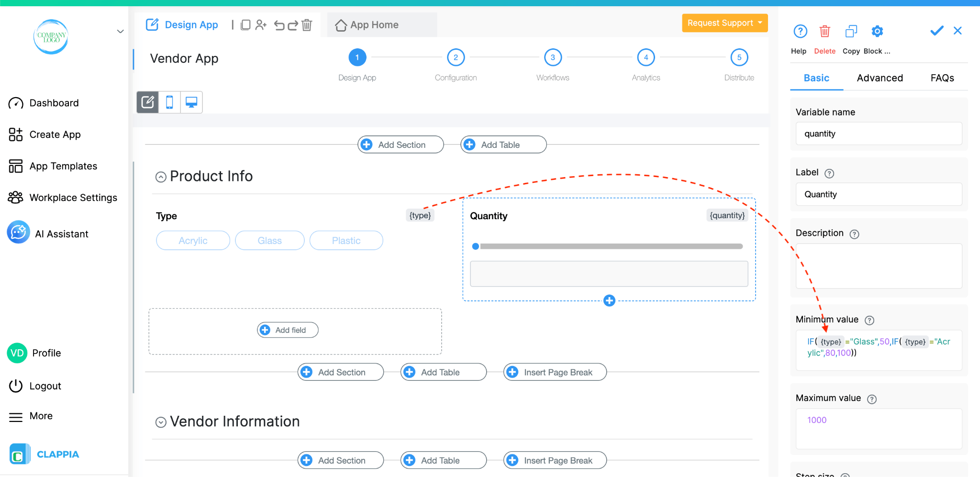This screenshot has height=477, width=980.
Task: Click the copy app icon in top toolbar
Action: (245, 25)
